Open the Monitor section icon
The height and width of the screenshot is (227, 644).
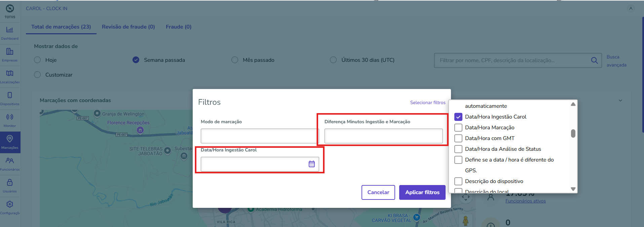(10, 120)
